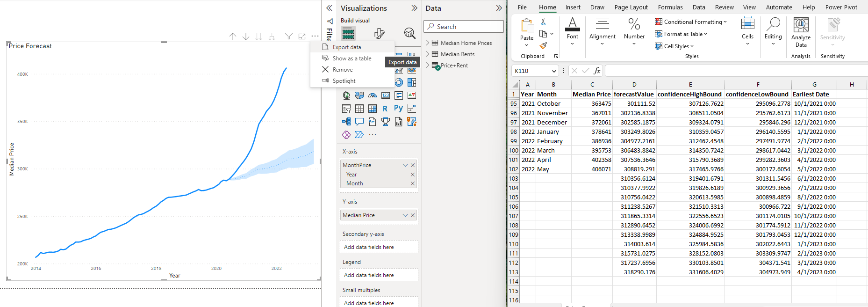Viewport: 868px width, 307px height.
Task: Remove Month level from X-axis
Action: click(x=413, y=183)
